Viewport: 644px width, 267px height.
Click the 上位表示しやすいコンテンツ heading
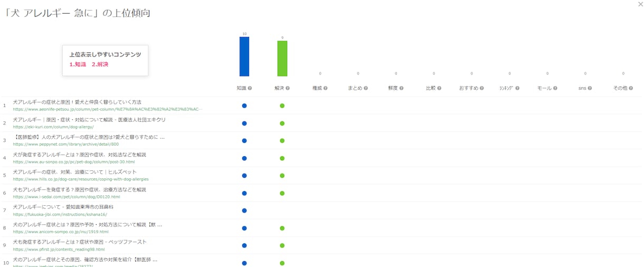point(105,54)
